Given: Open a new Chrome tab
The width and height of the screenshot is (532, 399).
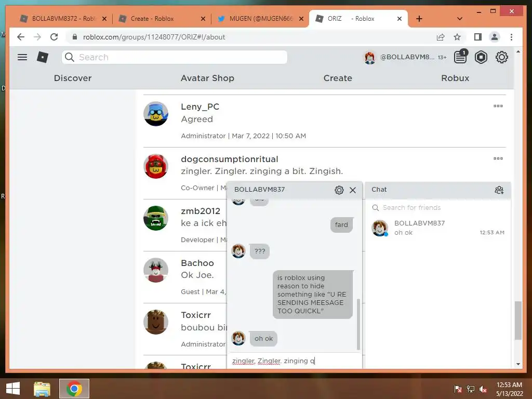Looking at the screenshot, I should [419, 19].
